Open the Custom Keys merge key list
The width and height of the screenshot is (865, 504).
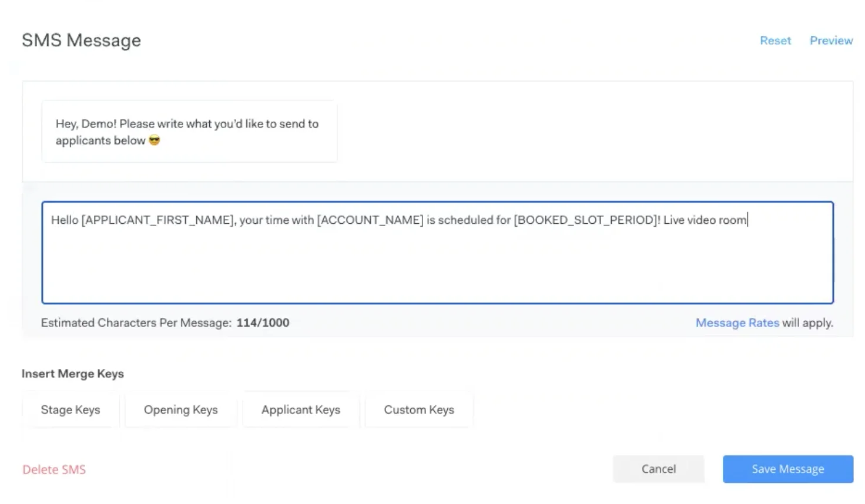tap(419, 410)
